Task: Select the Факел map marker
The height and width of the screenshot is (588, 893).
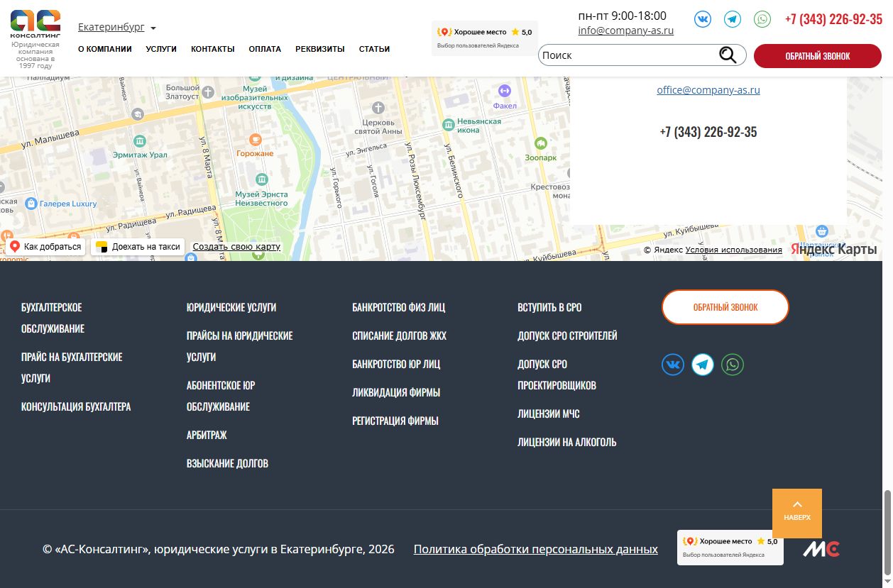Action: coord(505,90)
